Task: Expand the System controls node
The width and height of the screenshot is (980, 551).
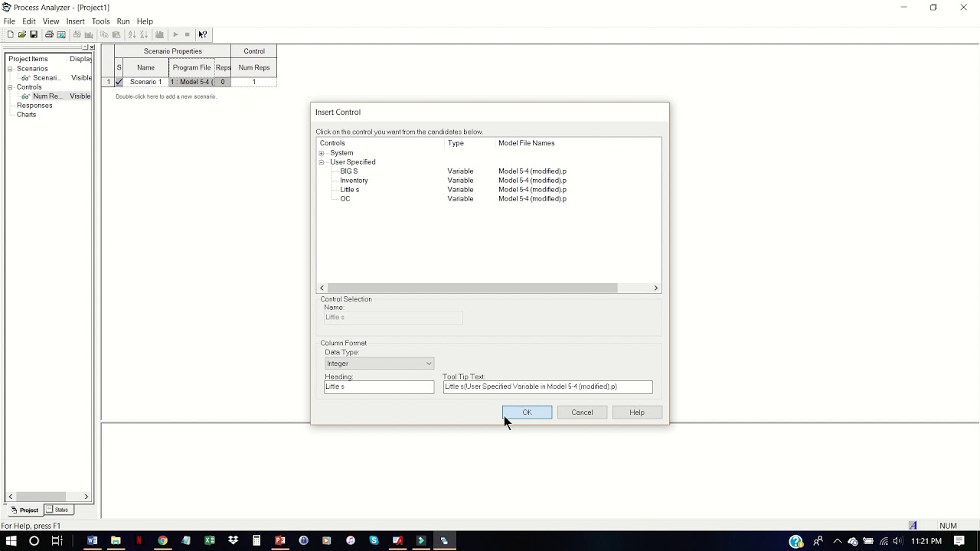Action: tap(322, 153)
